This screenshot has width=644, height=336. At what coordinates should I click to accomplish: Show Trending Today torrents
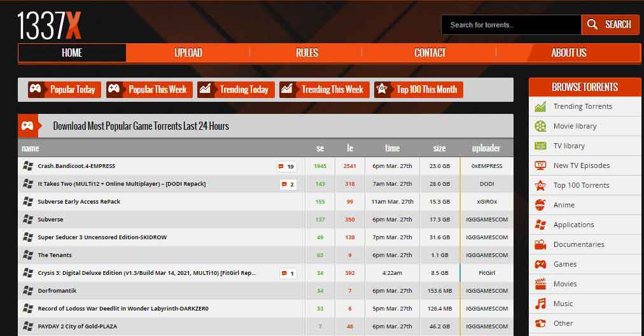235,89
